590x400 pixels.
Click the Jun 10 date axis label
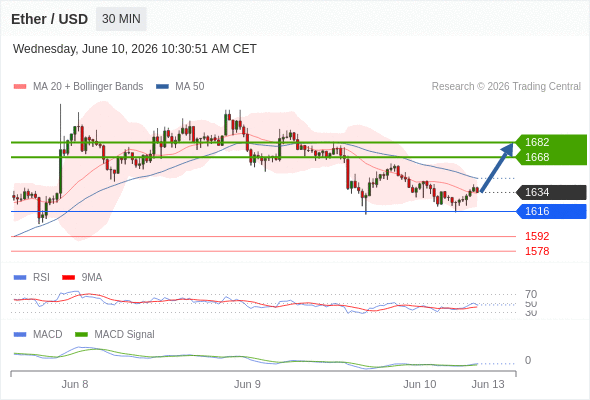[420, 385]
